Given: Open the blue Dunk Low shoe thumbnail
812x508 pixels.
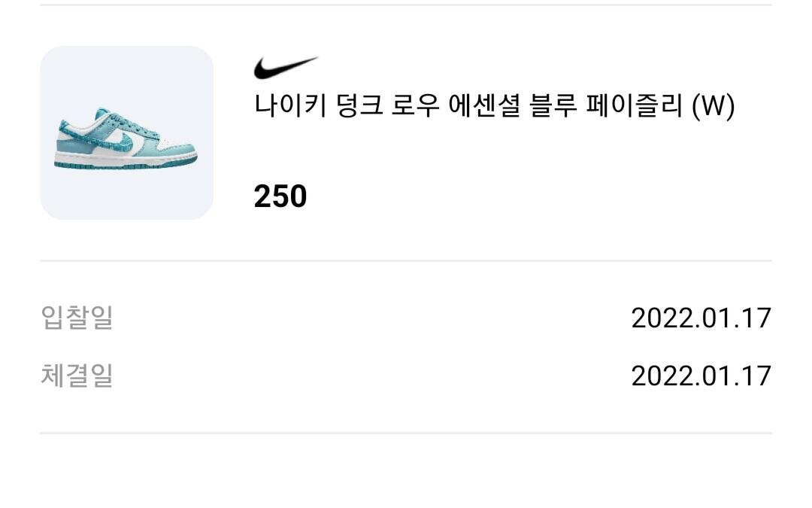Looking at the screenshot, I should tap(126, 133).
